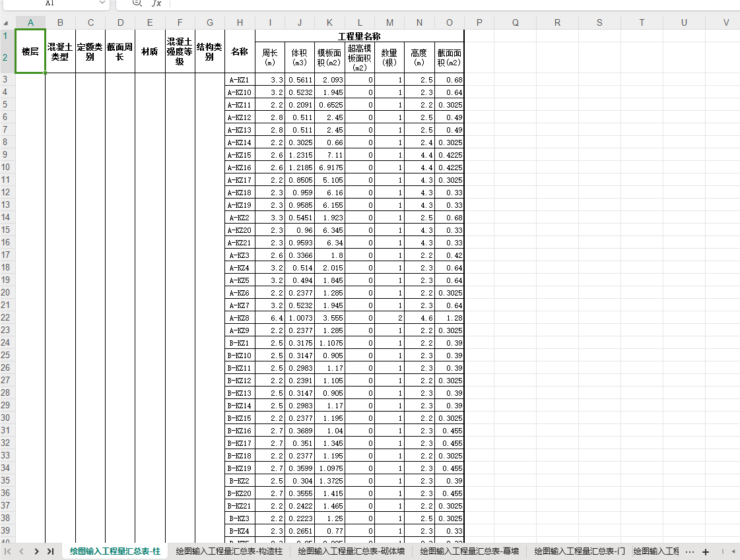The width and height of the screenshot is (740, 560).
Task: Select the cell named B-KZ21
Action: click(x=240, y=506)
